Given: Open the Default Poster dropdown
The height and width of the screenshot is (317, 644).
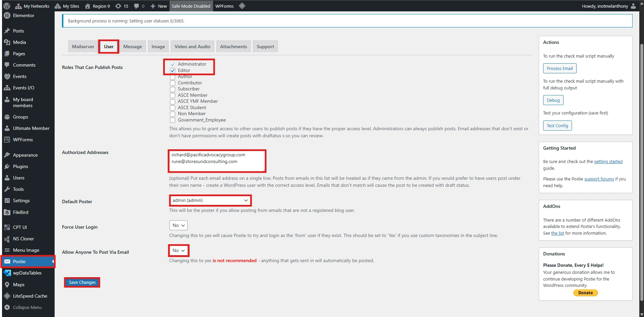Looking at the screenshot, I should (x=210, y=200).
